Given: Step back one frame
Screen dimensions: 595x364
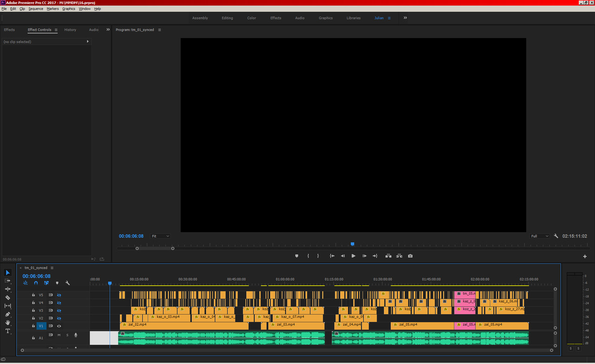Looking at the screenshot, I should coord(343,256).
